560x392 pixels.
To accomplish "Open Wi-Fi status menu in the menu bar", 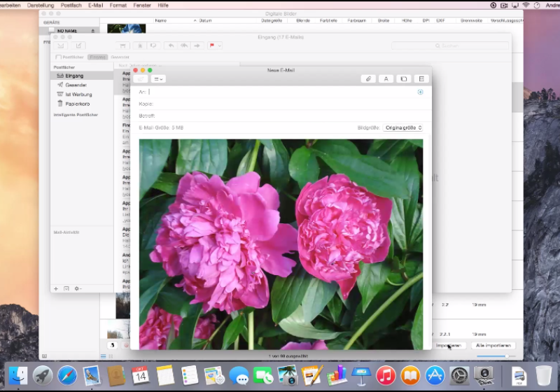I will pyautogui.click(x=526, y=6).
